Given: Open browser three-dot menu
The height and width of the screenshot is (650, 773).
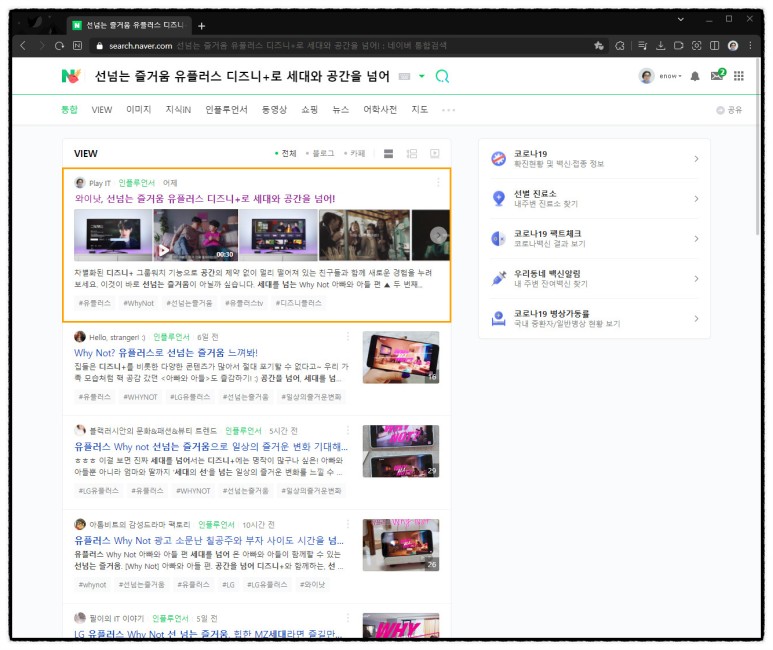Looking at the screenshot, I should pyautogui.click(x=750, y=46).
